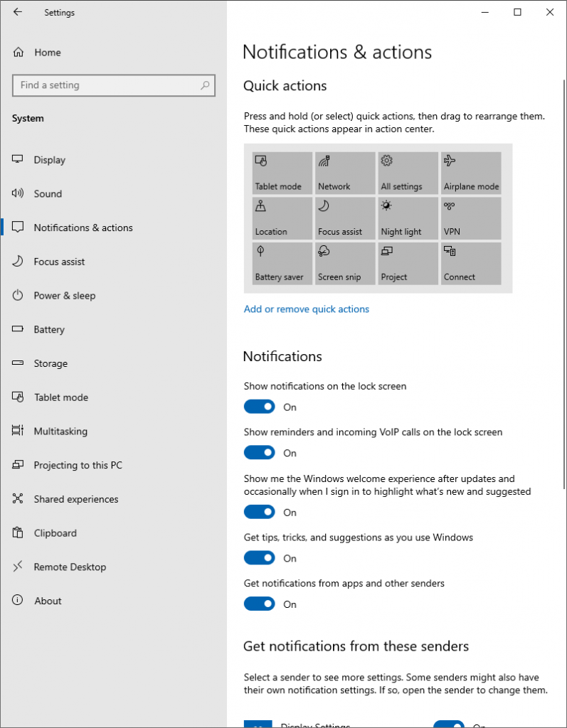The image size is (567, 728).
Task: Click the Storage drive icon
Action: tap(18, 363)
